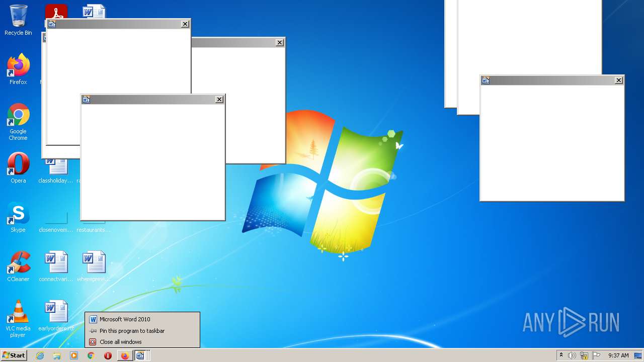Close the middle blank window behind
Screen dimensions: 644x362
(280, 43)
